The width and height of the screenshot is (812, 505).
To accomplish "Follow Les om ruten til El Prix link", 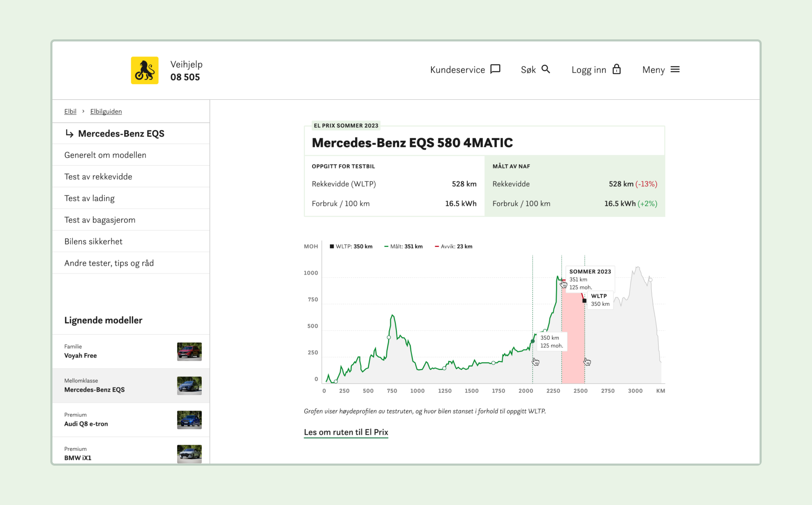I will click(346, 432).
